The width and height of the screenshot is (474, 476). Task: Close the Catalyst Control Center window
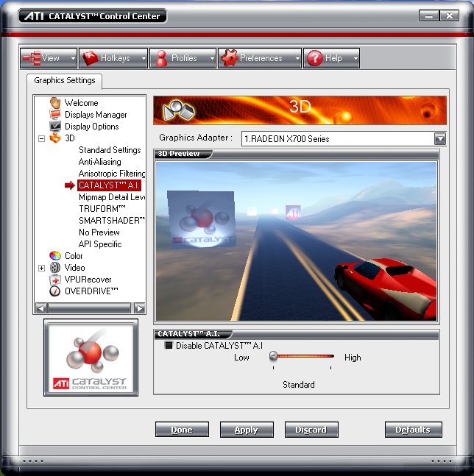tap(449, 15)
